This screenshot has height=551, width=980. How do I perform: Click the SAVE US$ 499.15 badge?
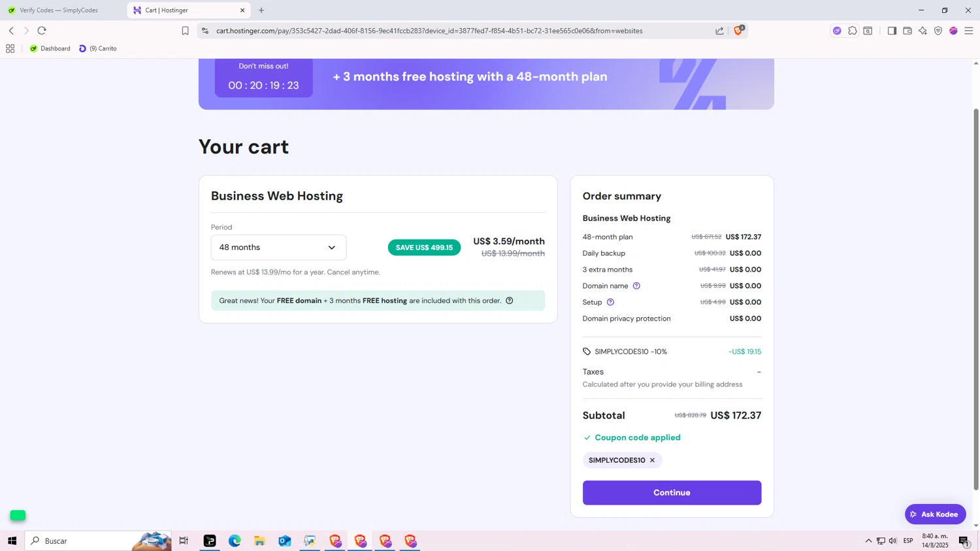(x=424, y=247)
